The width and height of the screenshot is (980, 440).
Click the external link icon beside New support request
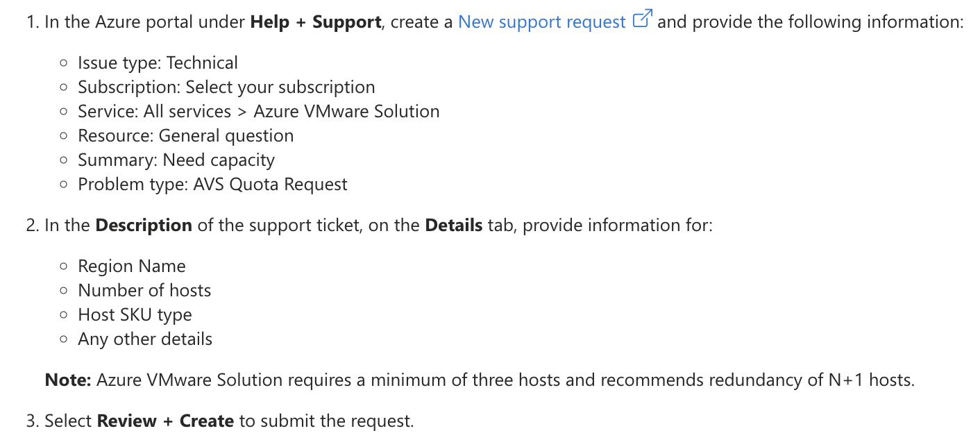point(643,20)
